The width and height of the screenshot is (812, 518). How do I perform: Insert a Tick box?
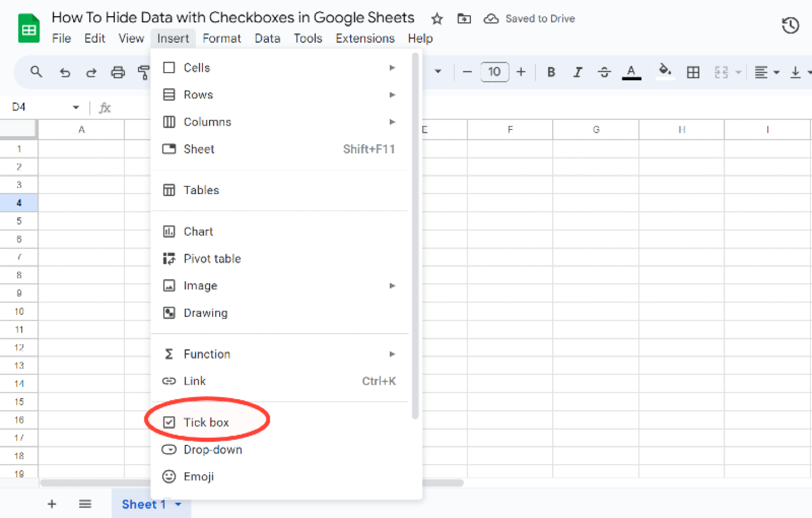click(279, 422)
